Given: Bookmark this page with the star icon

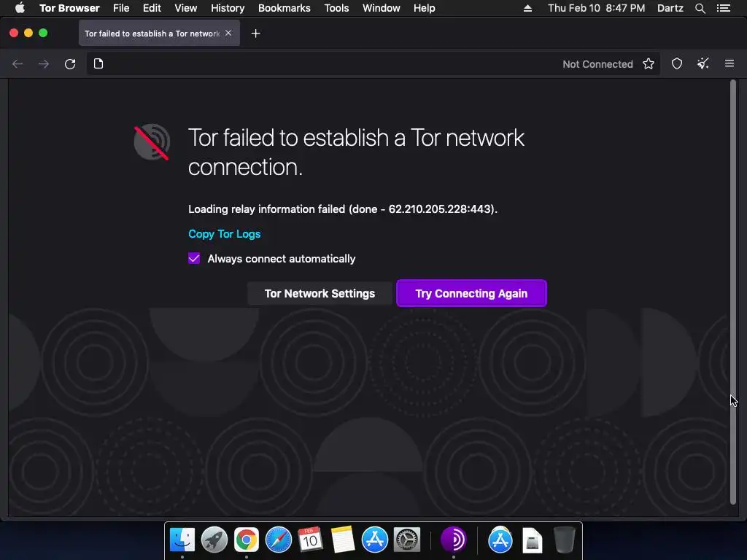Looking at the screenshot, I should (649, 64).
